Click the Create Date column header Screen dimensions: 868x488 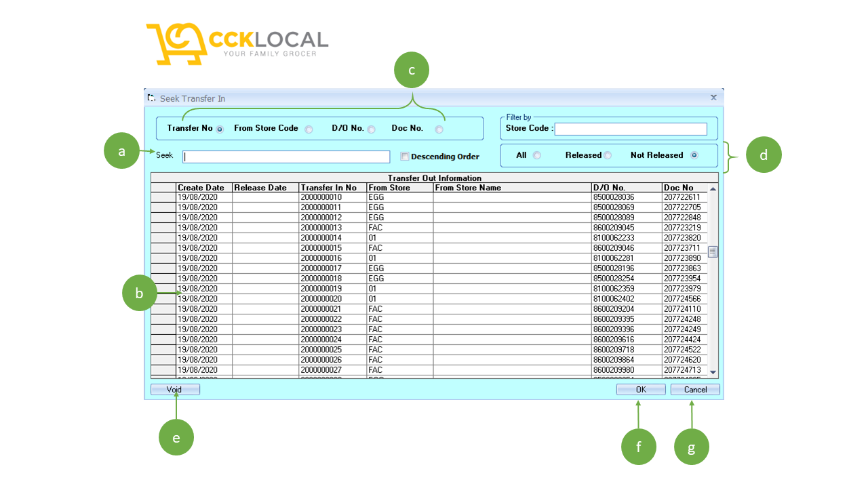[x=201, y=188]
